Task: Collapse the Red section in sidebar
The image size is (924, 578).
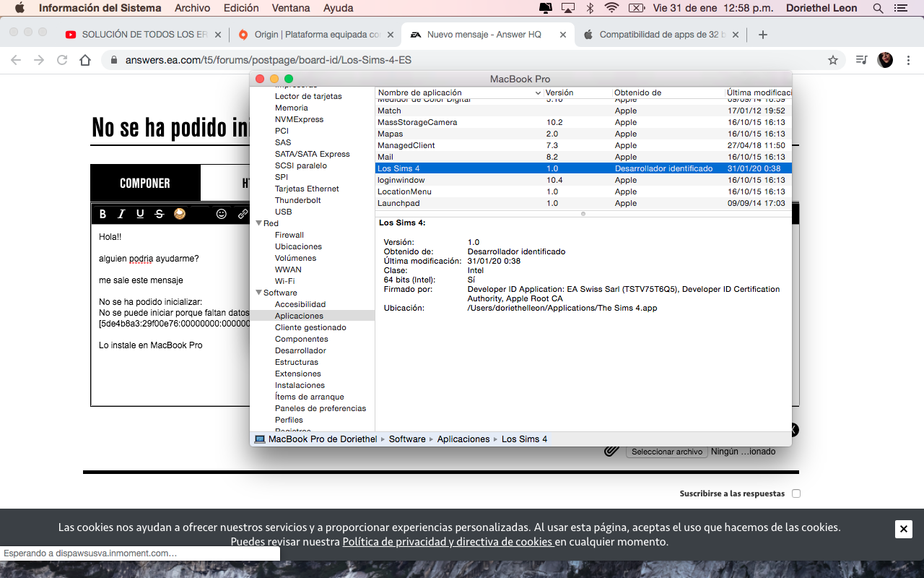Action: (x=258, y=223)
